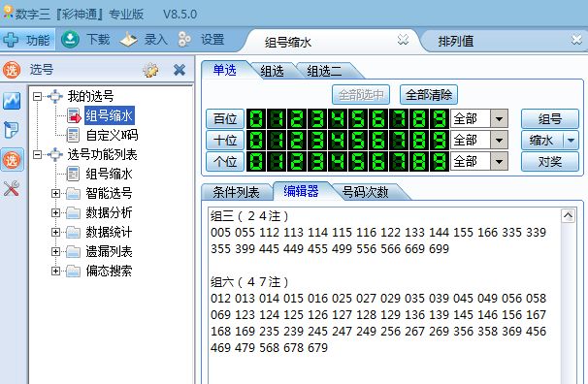Click the 全部清除 button
The image size is (588, 384).
tap(429, 95)
